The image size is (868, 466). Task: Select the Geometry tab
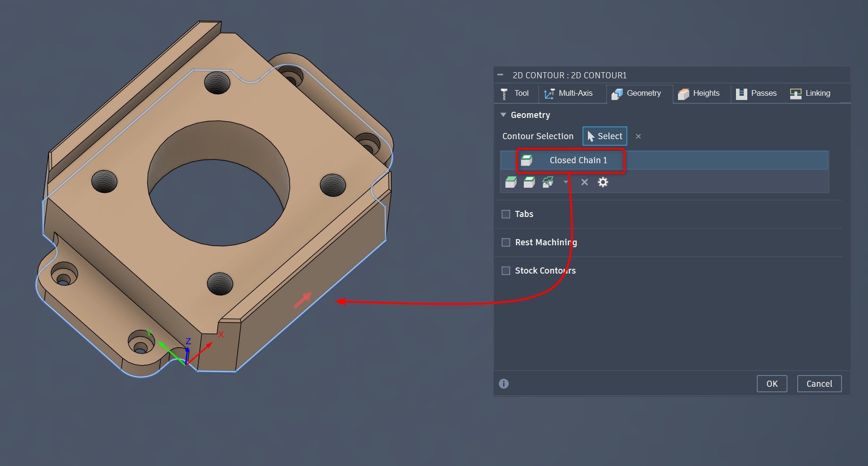point(637,93)
